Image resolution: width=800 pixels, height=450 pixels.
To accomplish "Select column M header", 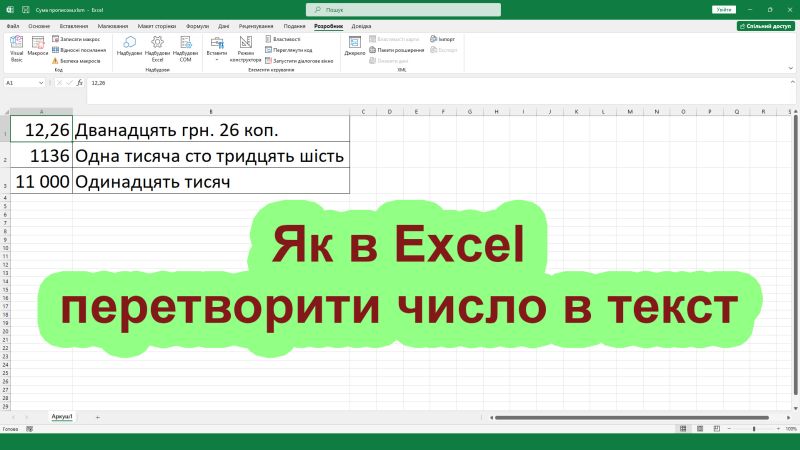I will coord(630,112).
